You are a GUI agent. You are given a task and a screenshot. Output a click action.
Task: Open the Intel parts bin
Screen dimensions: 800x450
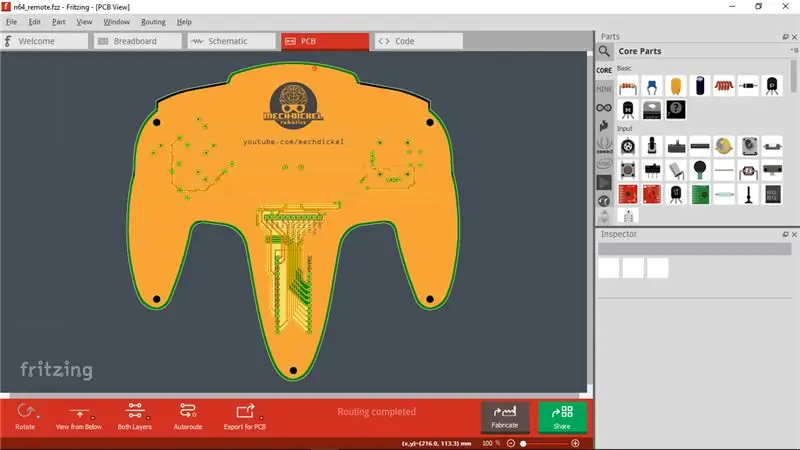point(604,164)
